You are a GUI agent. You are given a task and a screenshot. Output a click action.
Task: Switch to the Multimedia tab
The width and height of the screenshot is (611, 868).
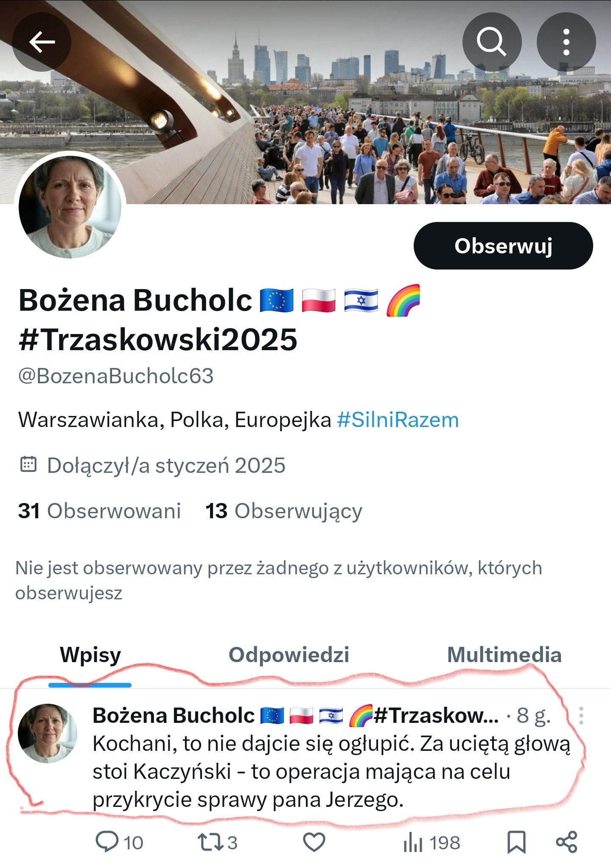(x=504, y=655)
